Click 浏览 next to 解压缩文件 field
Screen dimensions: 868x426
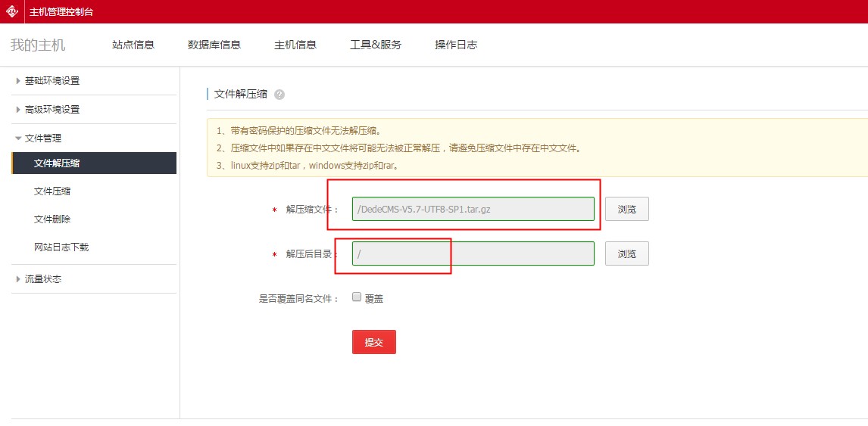(626, 209)
